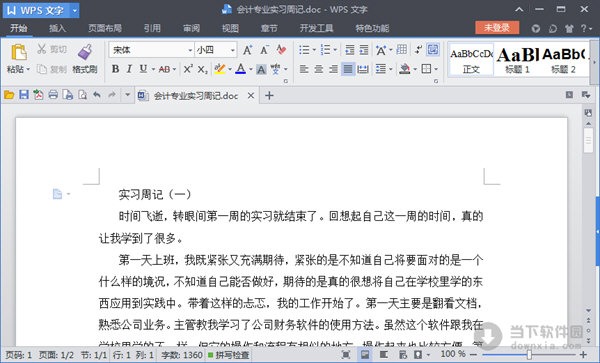Screen dimensions: 600x363
Task: Click the vertical scrollbar thumb
Action: tap(588, 140)
